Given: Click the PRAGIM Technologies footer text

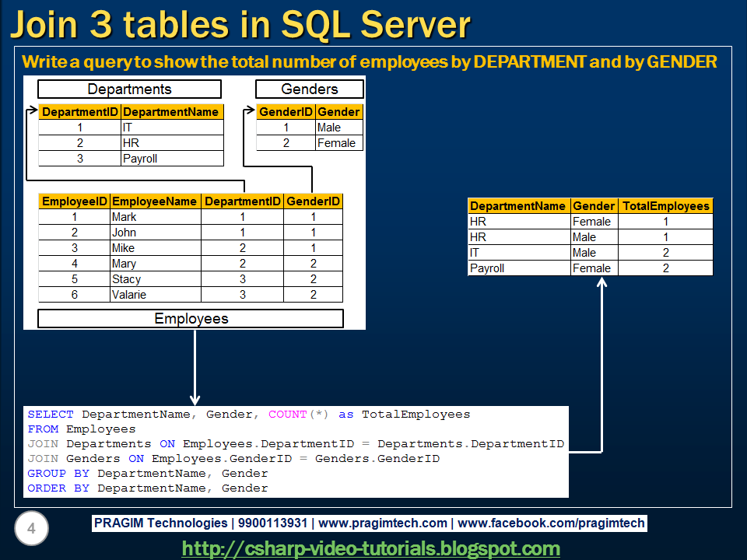Looking at the screenshot, I should point(160,523).
